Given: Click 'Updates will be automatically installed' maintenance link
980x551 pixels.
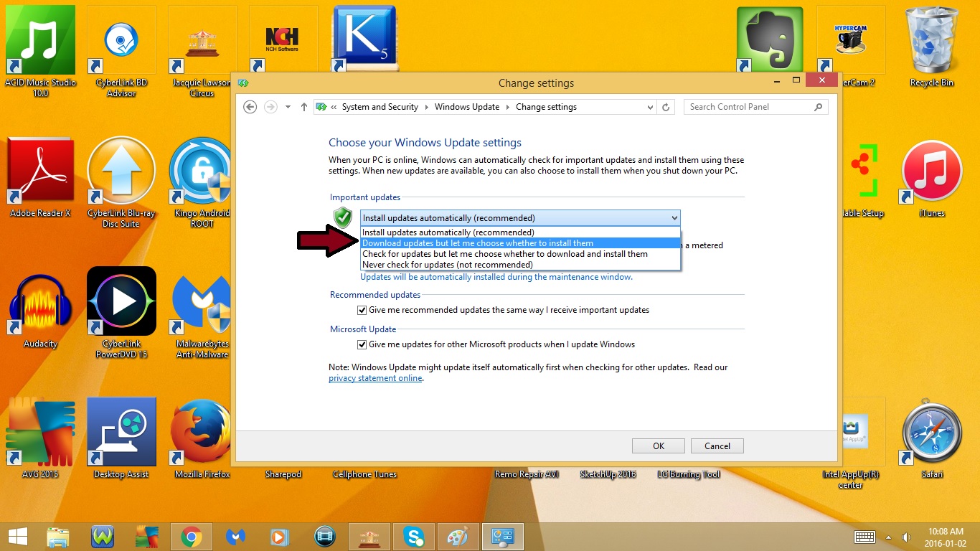Looking at the screenshot, I should [496, 277].
